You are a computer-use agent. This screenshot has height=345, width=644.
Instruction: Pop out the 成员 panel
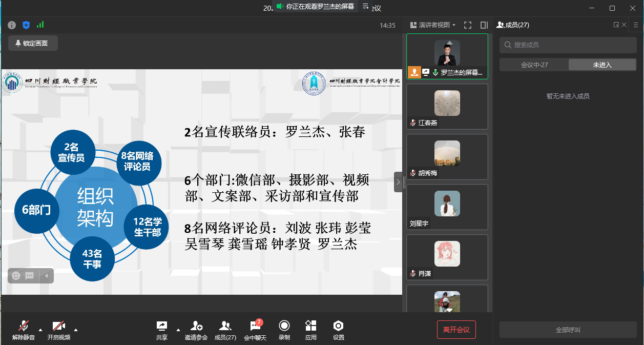(616, 25)
